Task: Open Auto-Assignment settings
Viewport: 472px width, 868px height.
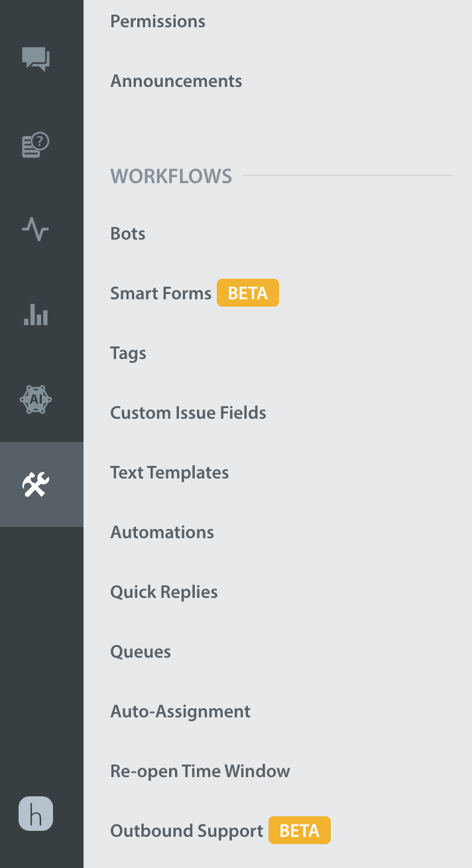Action: click(180, 711)
